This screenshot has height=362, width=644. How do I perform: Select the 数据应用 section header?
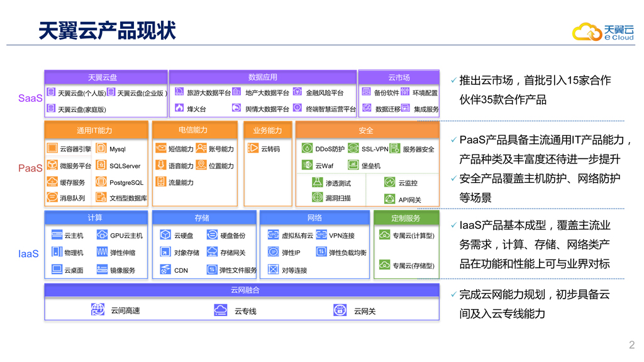(x=263, y=77)
